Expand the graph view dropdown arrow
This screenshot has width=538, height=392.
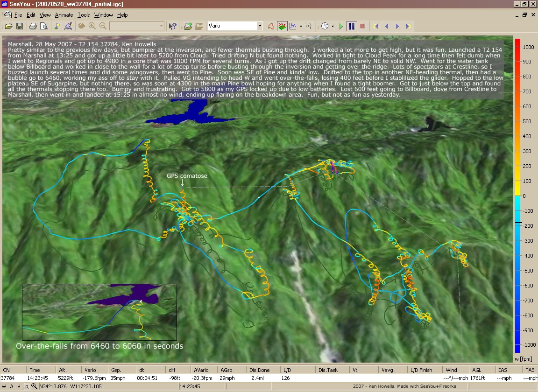click(301, 26)
